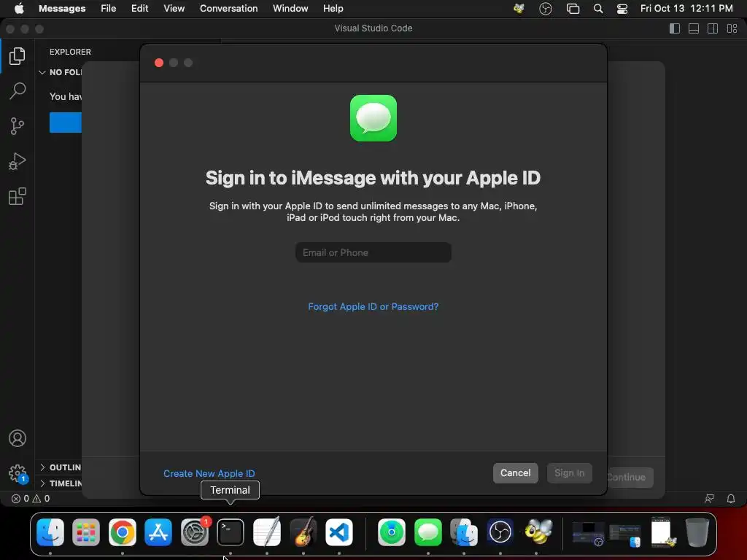Screen dimensions: 747x560
Task: Toggle the VS Code bottom panel
Action: click(x=694, y=28)
